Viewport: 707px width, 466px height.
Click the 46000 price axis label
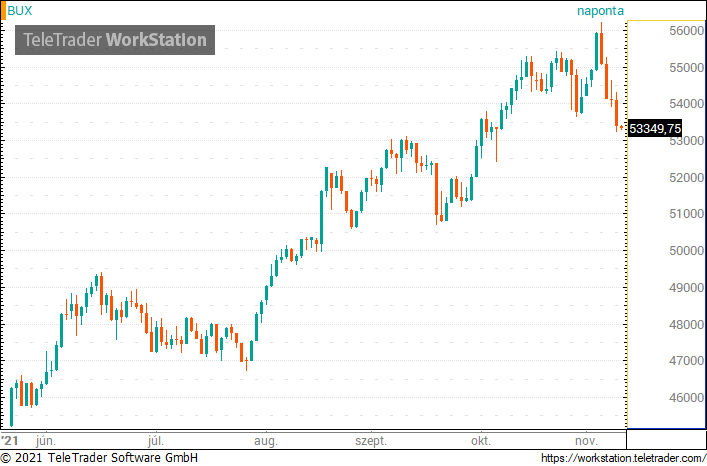point(687,397)
